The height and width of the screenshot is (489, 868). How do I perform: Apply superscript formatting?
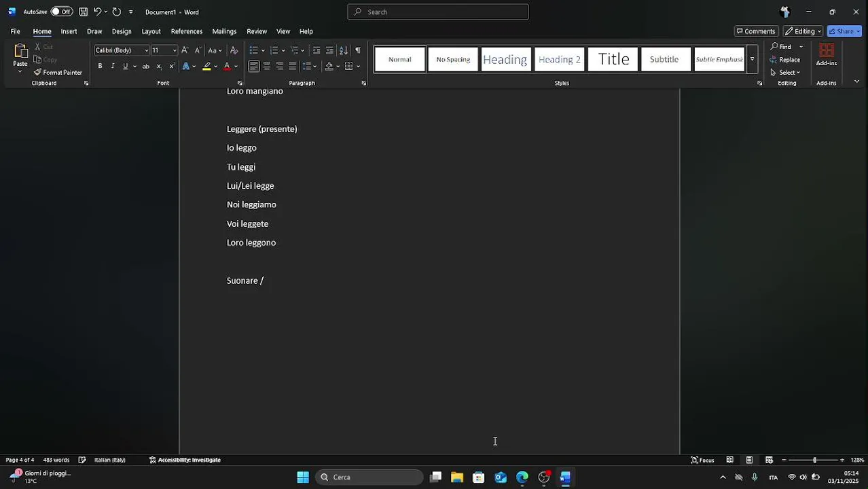click(172, 67)
